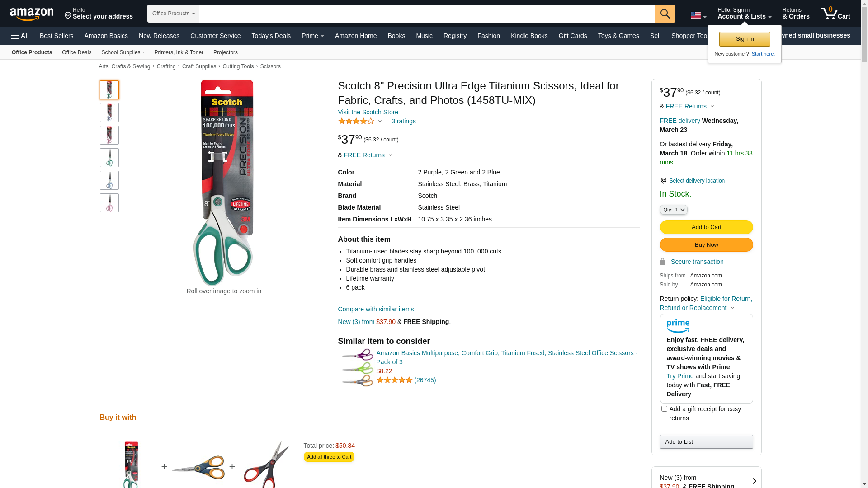Click the Secure transaction lock link

692,262
